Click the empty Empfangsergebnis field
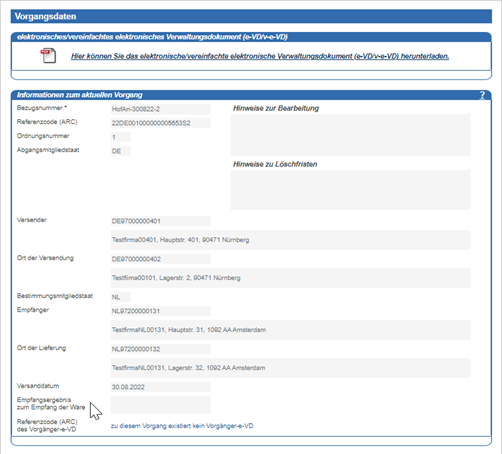Image resolution: width=502 pixels, height=454 pixels. [161, 405]
